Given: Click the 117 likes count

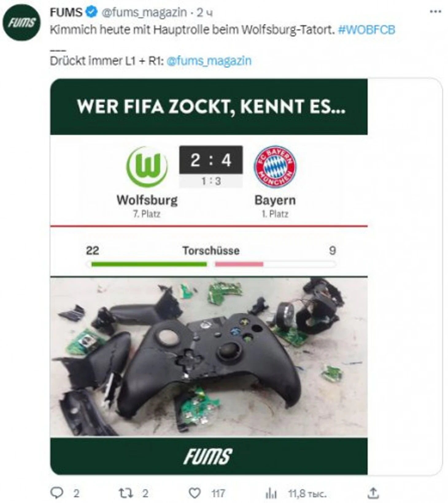Looking at the screenshot, I should click(218, 493).
